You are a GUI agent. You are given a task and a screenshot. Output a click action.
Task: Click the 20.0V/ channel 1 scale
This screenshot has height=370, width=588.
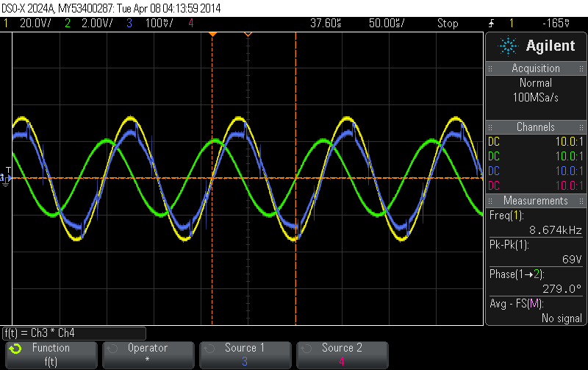(35, 24)
